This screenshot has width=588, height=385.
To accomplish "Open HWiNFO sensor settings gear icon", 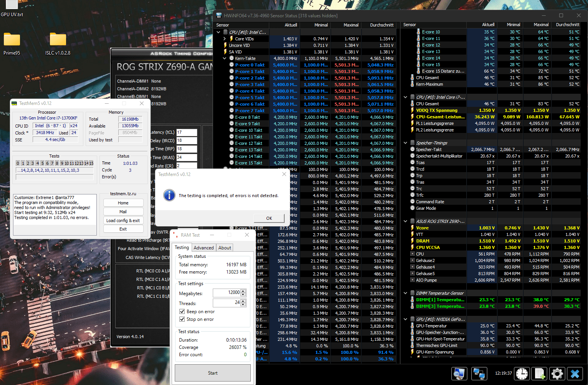I will click(557, 373).
